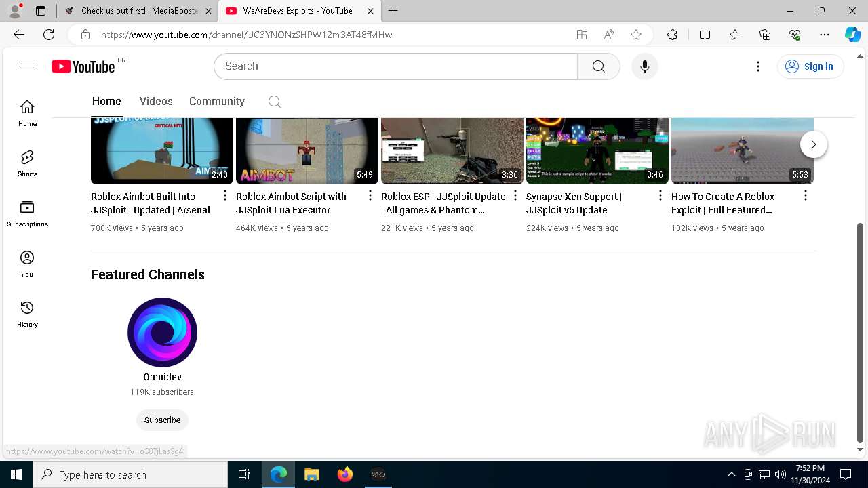
Task: View site information lock icon
Action: [x=85, y=35]
